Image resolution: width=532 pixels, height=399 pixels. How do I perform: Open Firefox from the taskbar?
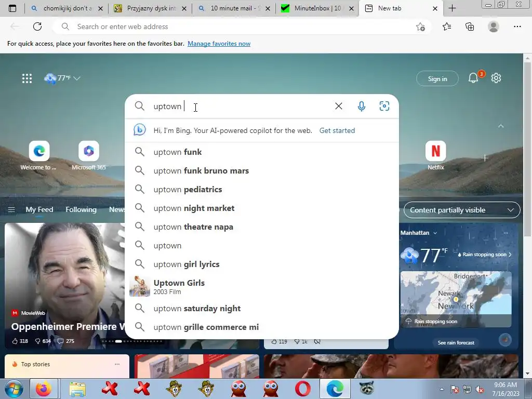click(44, 389)
